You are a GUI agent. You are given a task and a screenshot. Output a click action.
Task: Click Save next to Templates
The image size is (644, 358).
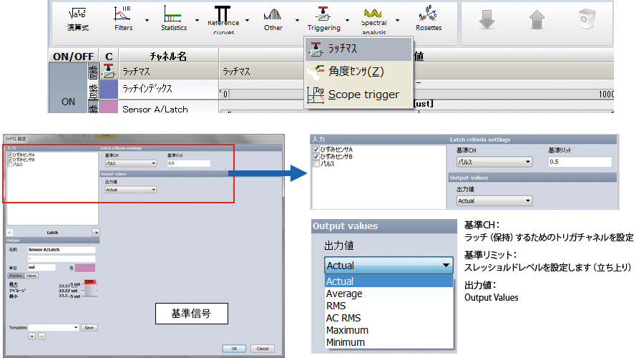coord(89,328)
